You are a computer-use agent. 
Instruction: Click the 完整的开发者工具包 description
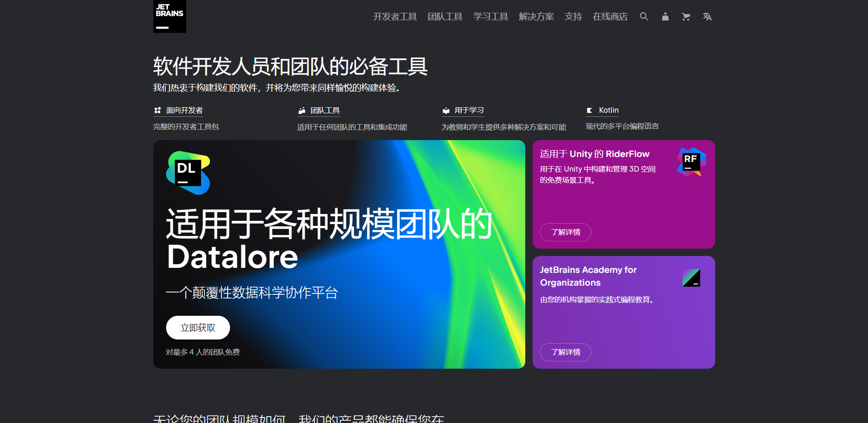click(186, 127)
